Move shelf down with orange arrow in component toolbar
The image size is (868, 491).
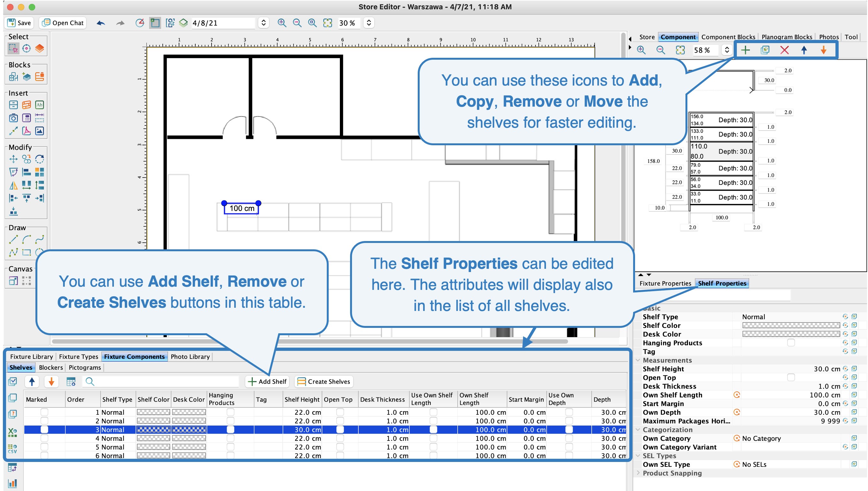824,50
